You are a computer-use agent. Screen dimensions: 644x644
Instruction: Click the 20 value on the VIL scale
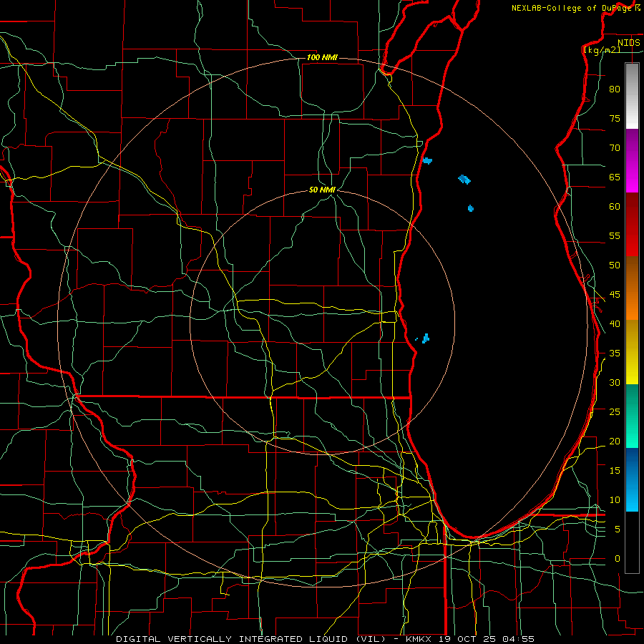[615, 441]
